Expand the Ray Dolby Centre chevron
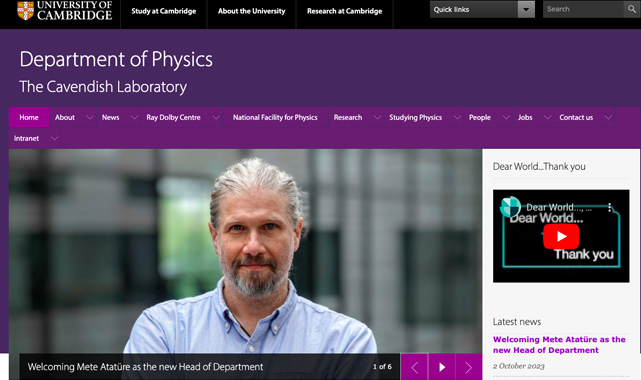The height and width of the screenshot is (380, 641). [216, 118]
